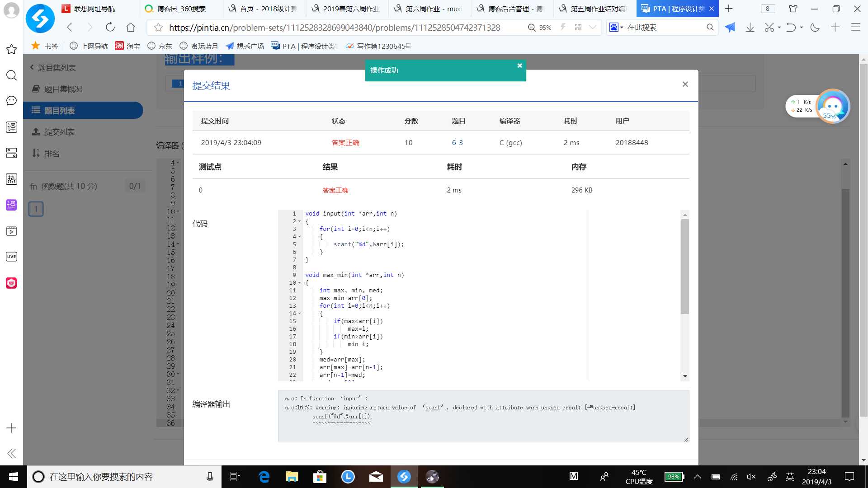The image size is (868, 488).
Task: Toggle the visibility of checkbox item 1
Action: (x=36, y=208)
